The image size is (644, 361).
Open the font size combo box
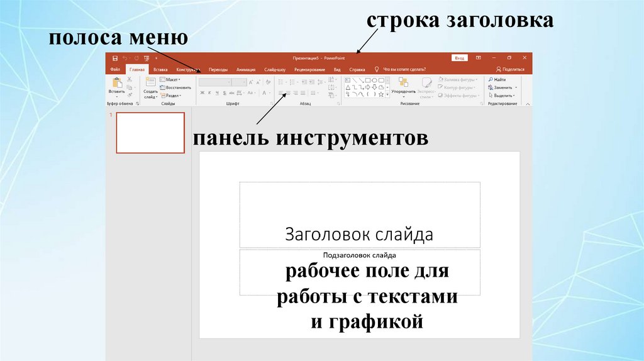pyautogui.click(x=239, y=82)
